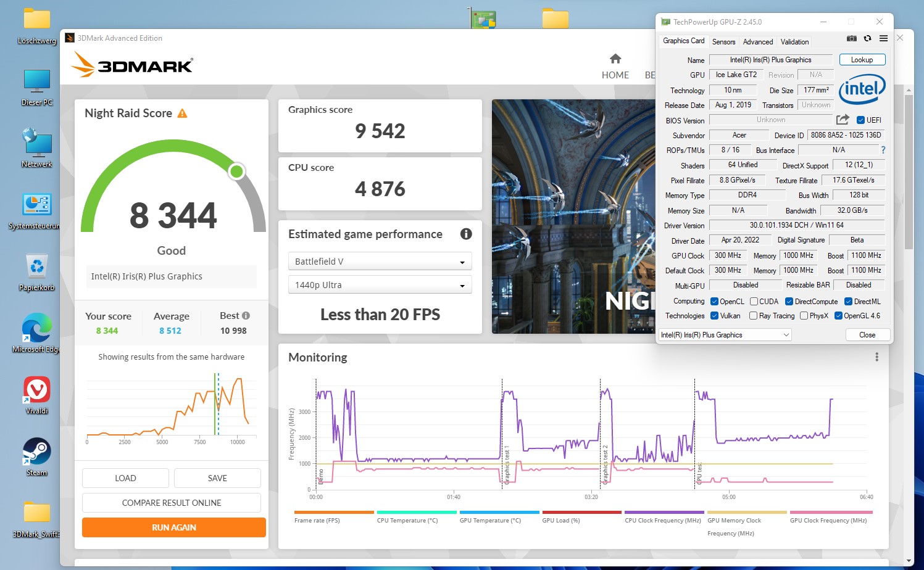The image size is (924, 570).
Task: Open the Estimated game performance info icon
Action: (x=466, y=234)
